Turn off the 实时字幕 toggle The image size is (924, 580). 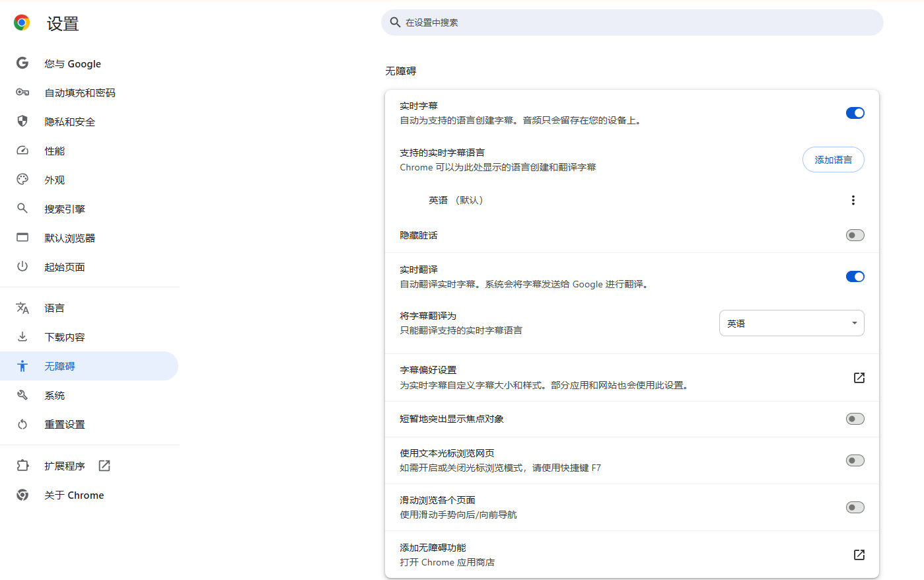click(x=855, y=113)
